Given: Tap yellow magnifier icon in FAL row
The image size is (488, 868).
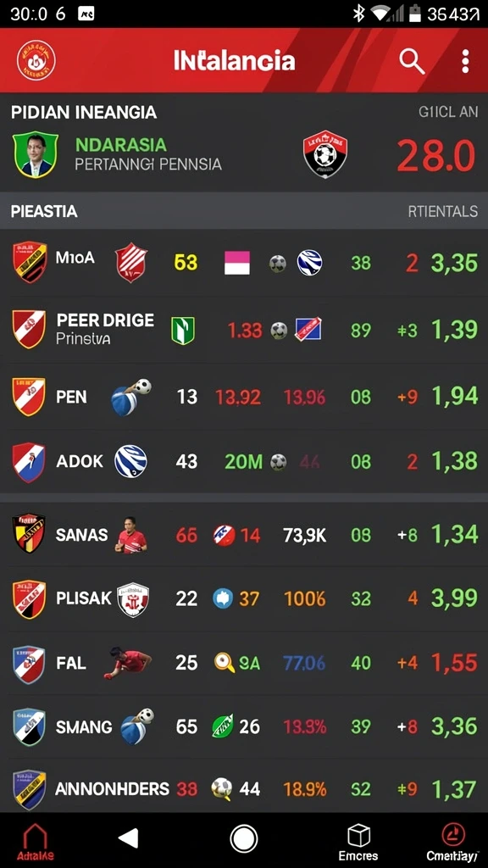Looking at the screenshot, I should pos(225,662).
